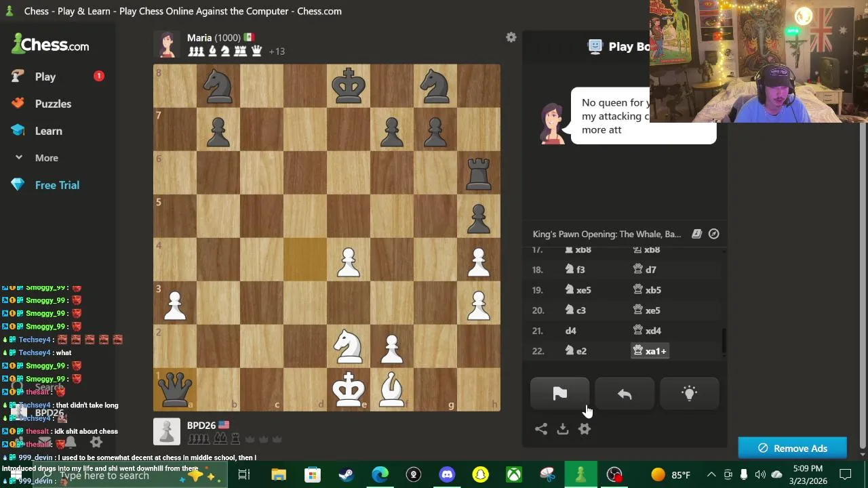Select the white king on e1
The width and height of the screenshot is (868, 488).
click(349, 389)
